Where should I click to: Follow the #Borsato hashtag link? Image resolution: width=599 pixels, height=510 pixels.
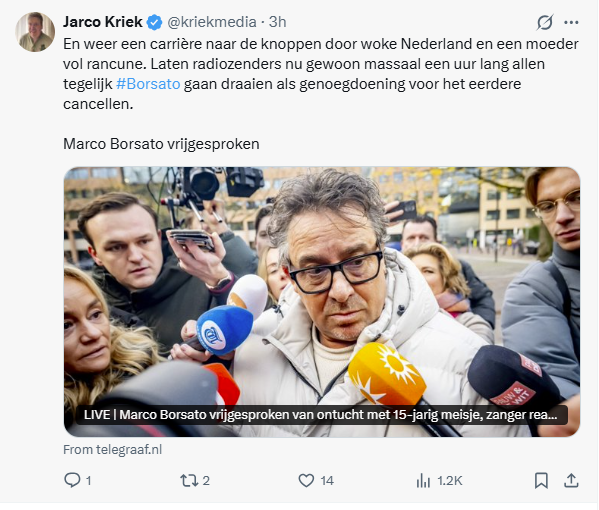click(x=148, y=84)
